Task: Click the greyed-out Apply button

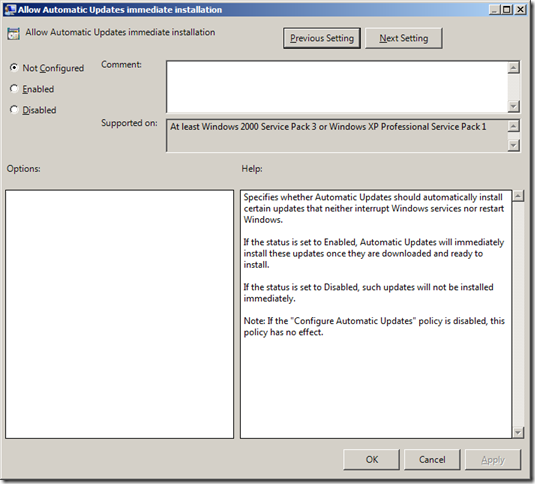Action: click(493, 459)
